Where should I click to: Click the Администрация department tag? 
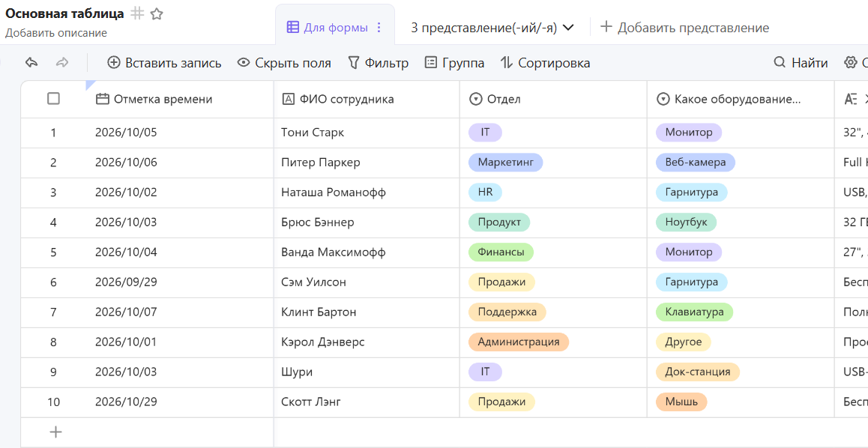coord(518,342)
